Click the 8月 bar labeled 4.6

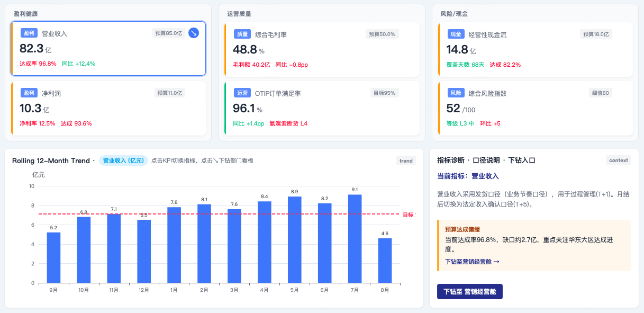(385, 261)
